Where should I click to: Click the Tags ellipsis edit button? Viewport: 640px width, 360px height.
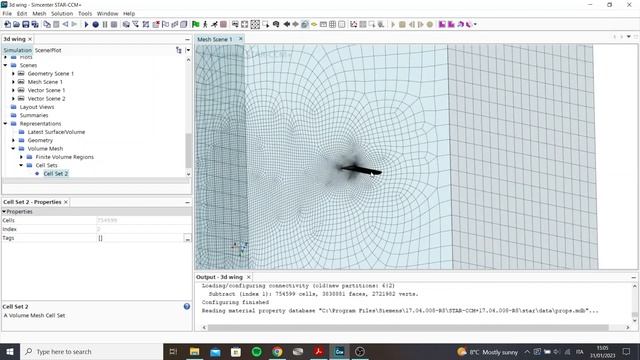point(187,238)
